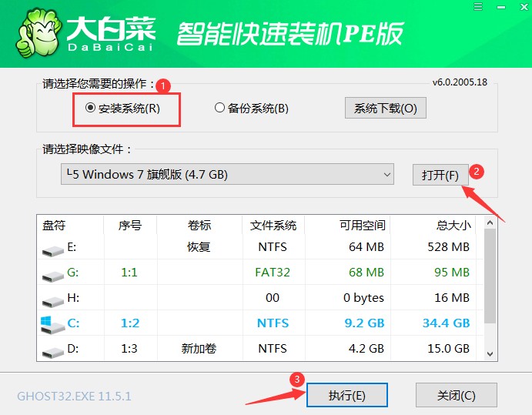Viewport: 532px width, 415px height.
Task: Click the 9.2 GB free space cell
Action: 364,323
